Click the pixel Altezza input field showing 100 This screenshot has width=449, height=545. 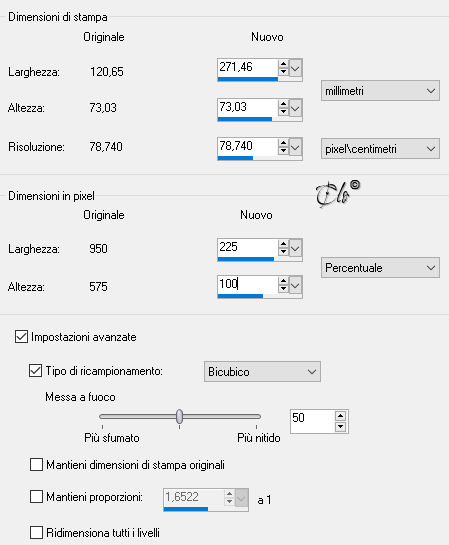click(x=247, y=284)
